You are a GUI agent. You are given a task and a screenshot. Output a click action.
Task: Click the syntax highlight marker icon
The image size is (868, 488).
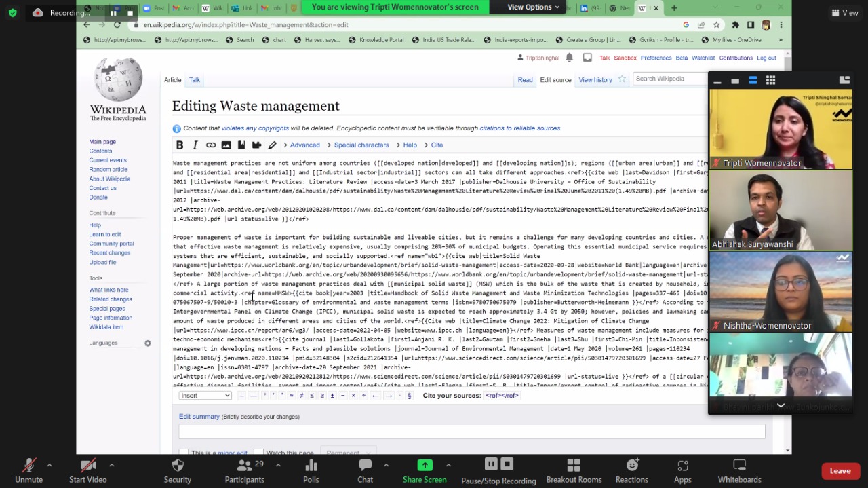click(x=272, y=145)
